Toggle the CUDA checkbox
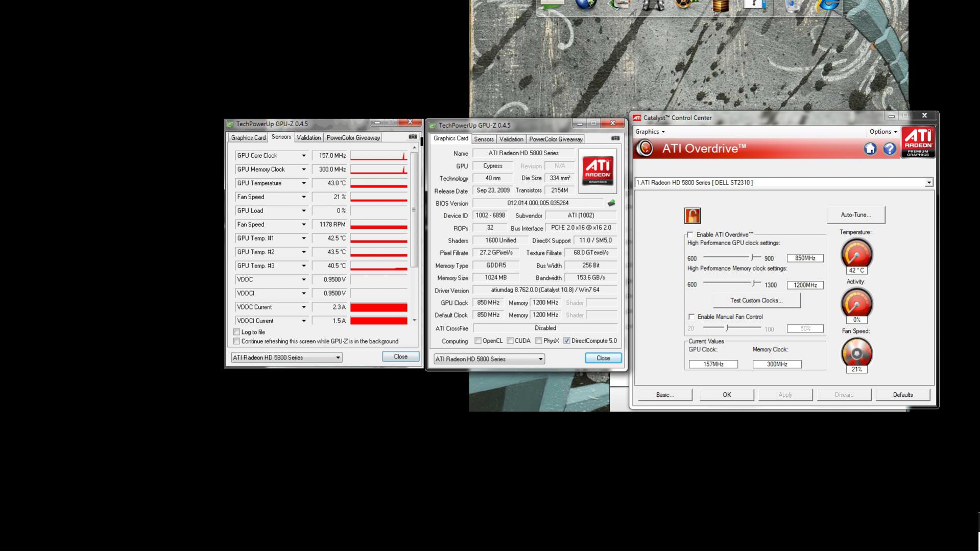Screen dimensions: 980x551 [x=510, y=341]
